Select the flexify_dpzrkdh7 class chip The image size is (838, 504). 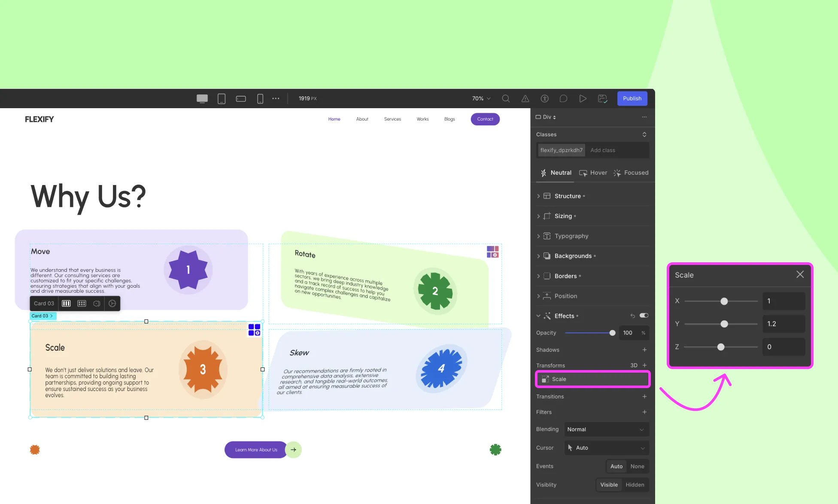[562, 150]
